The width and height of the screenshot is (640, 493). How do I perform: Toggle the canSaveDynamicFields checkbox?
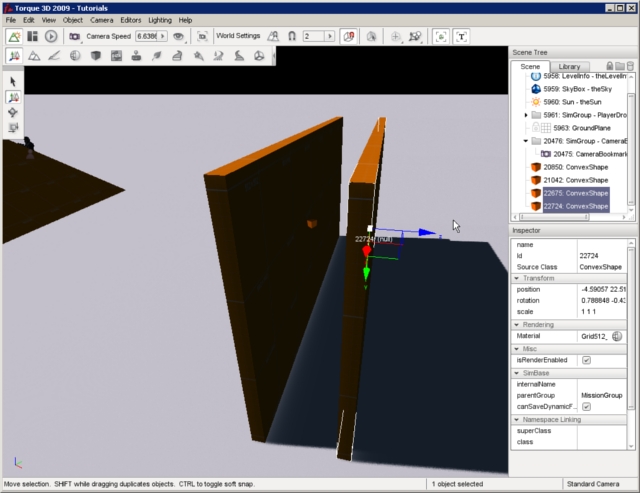[586, 406]
